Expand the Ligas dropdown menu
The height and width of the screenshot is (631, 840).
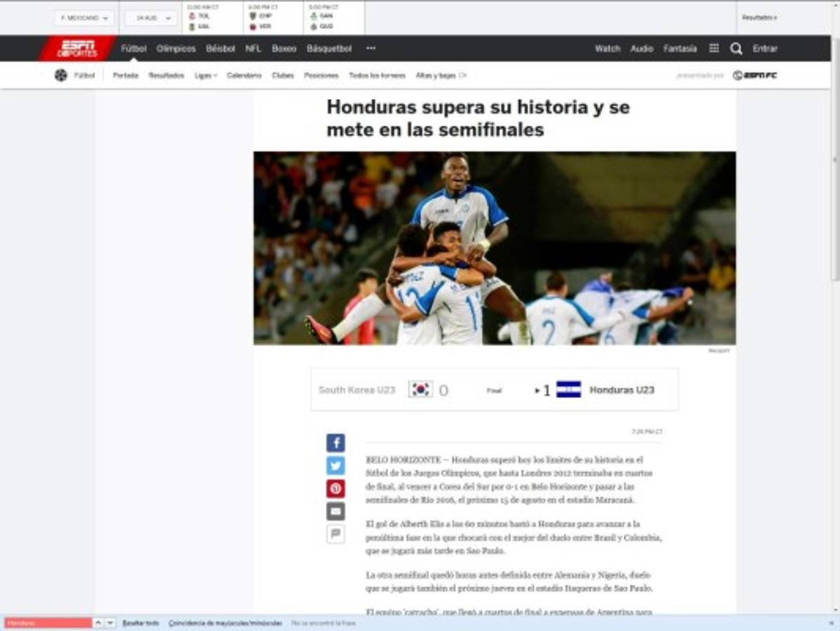(x=206, y=74)
